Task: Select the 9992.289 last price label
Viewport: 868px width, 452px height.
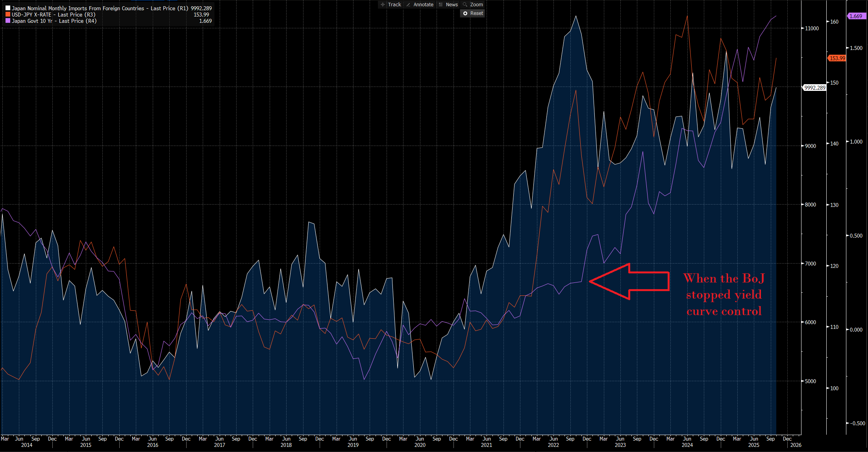Action: [814, 88]
